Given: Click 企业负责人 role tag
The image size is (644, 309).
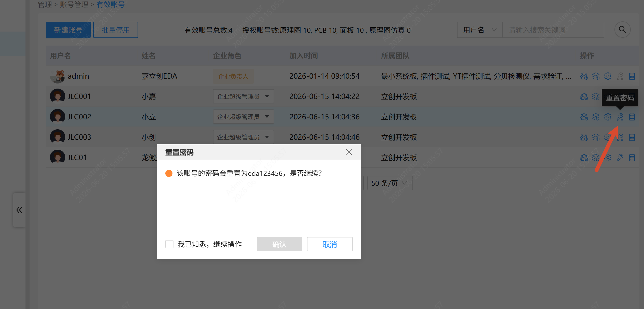Looking at the screenshot, I should (x=233, y=76).
